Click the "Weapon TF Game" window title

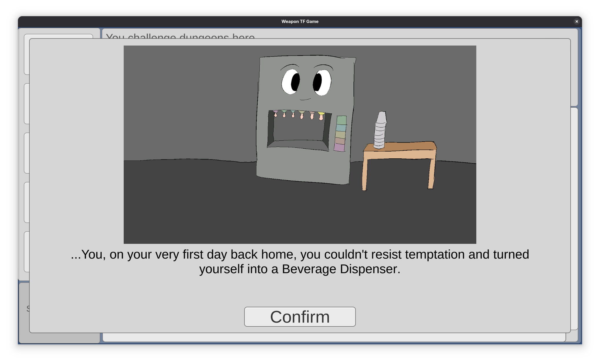[x=300, y=21]
